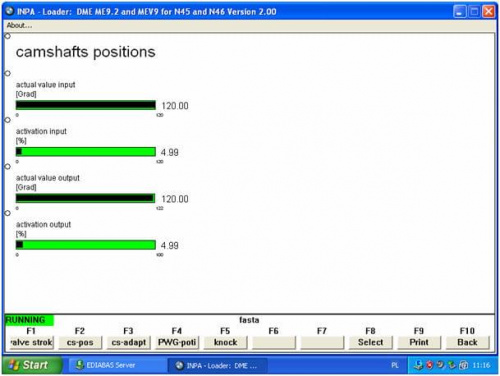Go back using the F10 Back button
This screenshot has width=500, height=376.
(467, 342)
